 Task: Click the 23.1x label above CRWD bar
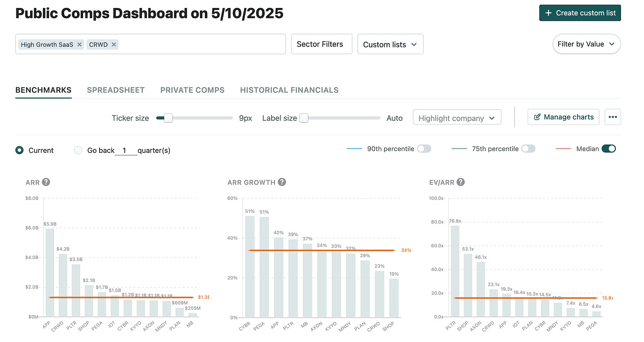[494, 285]
